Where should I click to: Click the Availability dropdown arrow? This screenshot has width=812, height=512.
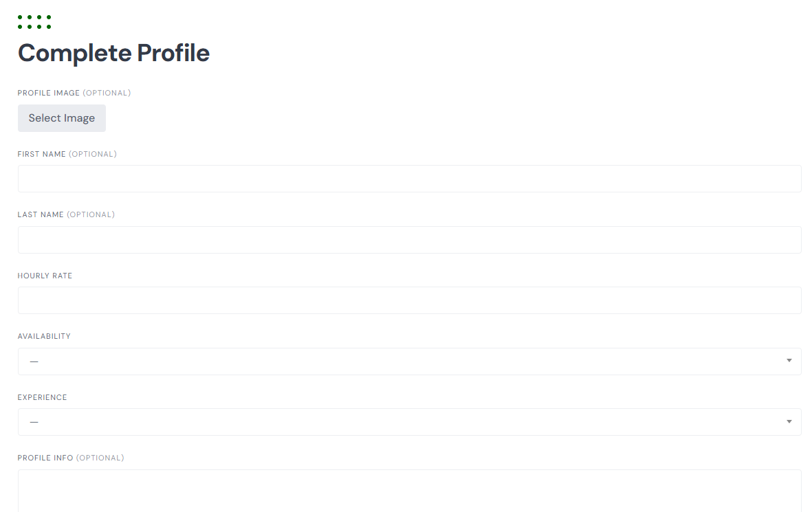[789, 361]
